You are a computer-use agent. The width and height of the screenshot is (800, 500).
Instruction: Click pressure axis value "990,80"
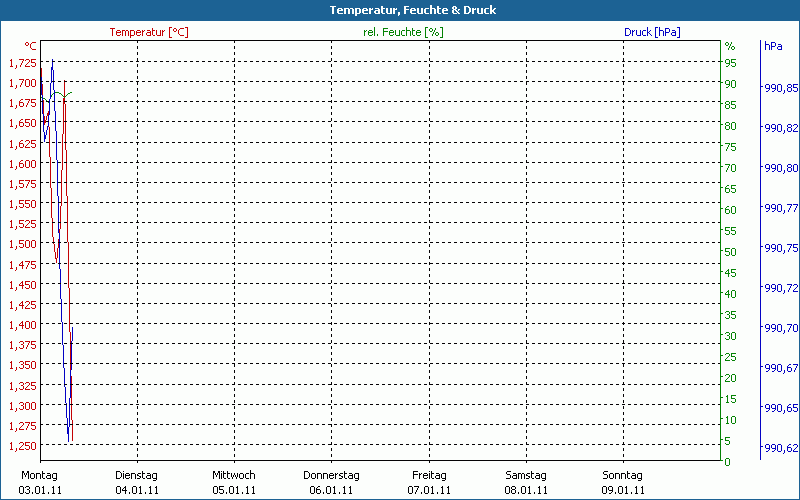point(781,168)
